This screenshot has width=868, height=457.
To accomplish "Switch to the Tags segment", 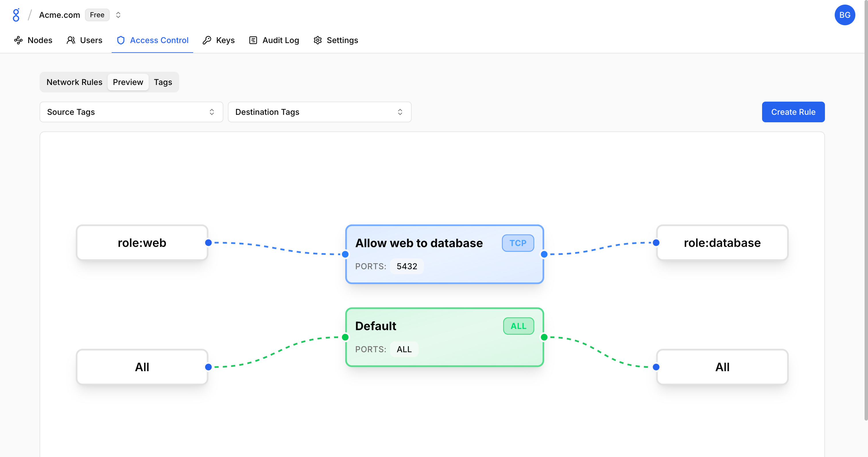I will pyautogui.click(x=163, y=82).
